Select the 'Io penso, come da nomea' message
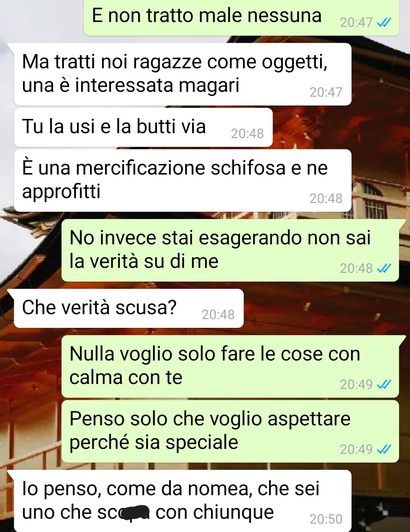The width and height of the screenshot is (410, 532). click(183, 501)
